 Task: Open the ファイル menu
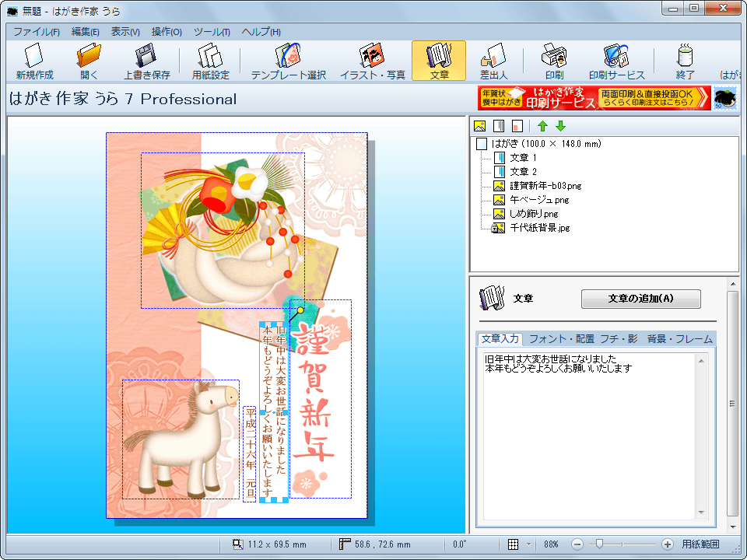pos(36,32)
